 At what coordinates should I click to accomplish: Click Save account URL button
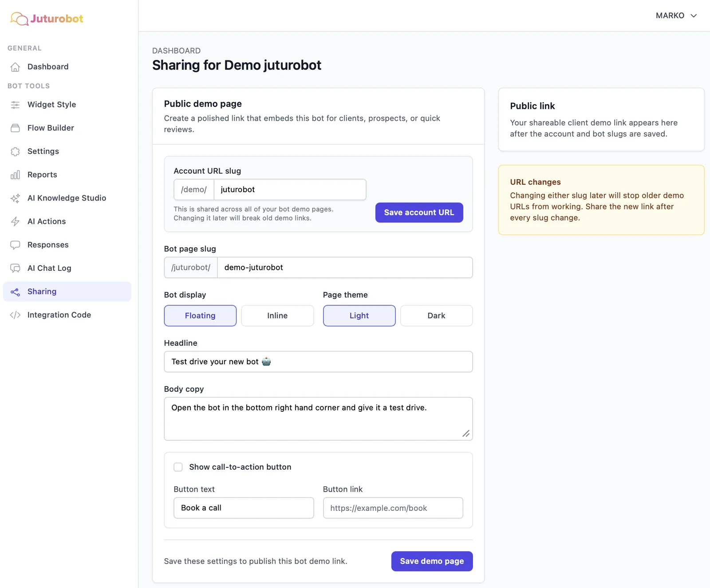click(x=419, y=213)
